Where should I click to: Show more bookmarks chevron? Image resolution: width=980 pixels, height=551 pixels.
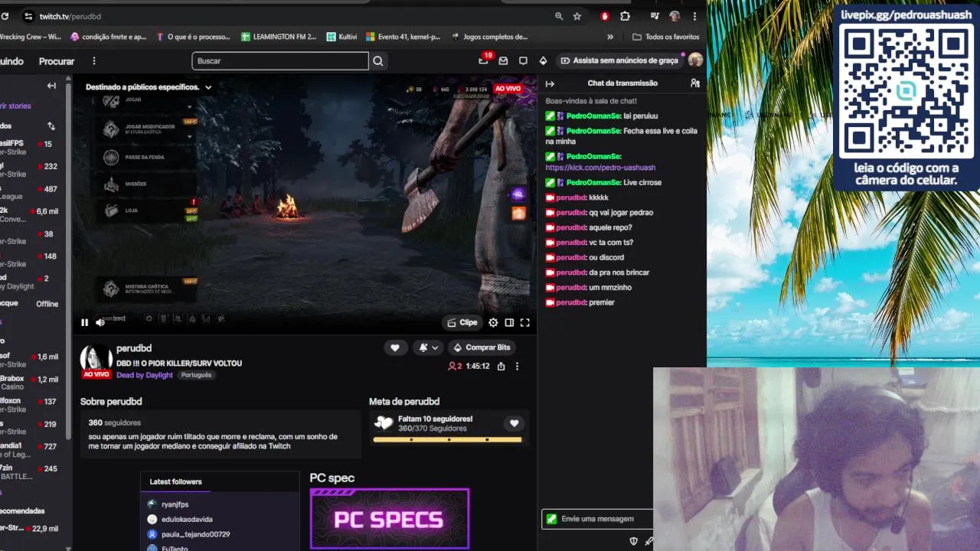click(610, 37)
